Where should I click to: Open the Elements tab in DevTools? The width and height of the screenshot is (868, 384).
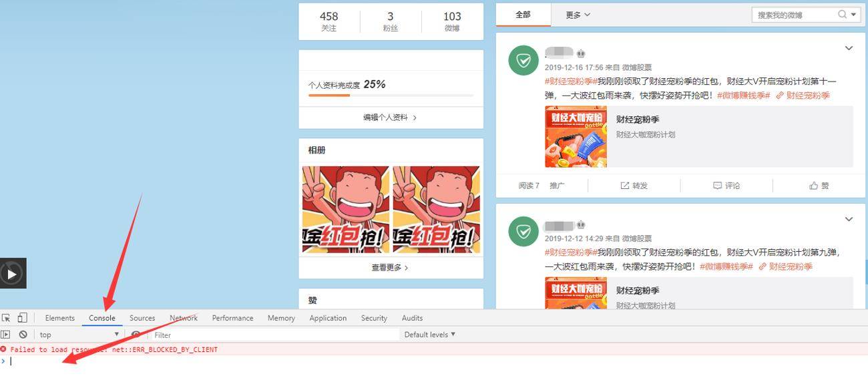(60, 318)
